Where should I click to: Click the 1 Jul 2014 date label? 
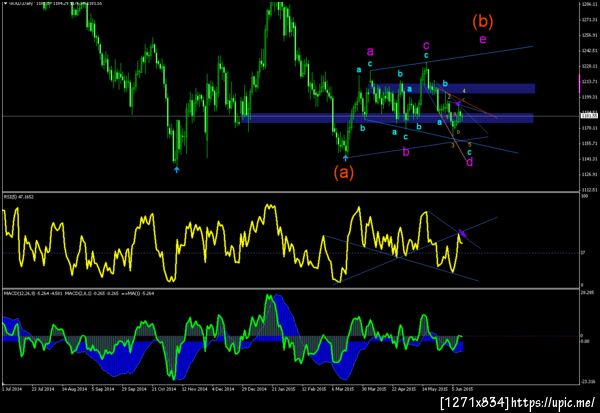12,389
